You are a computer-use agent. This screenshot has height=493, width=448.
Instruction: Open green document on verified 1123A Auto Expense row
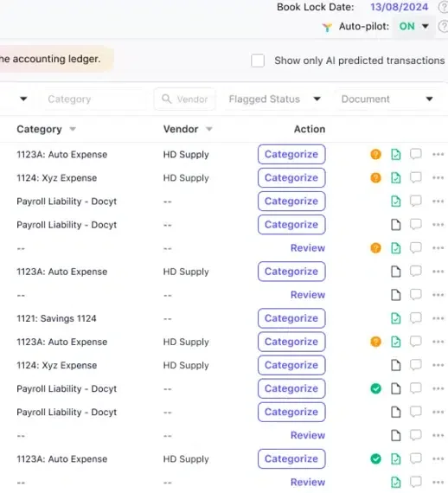(x=396, y=459)
